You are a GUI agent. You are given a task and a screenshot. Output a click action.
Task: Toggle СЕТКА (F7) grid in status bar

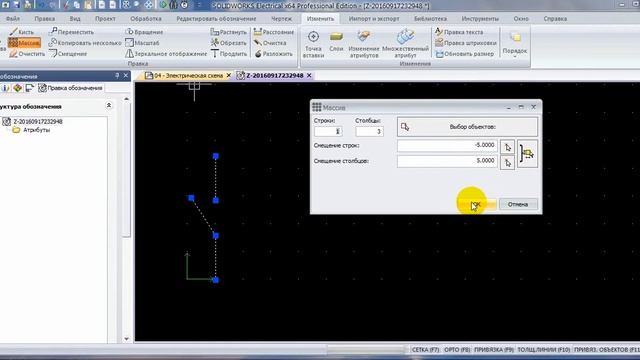pos(425,350)
